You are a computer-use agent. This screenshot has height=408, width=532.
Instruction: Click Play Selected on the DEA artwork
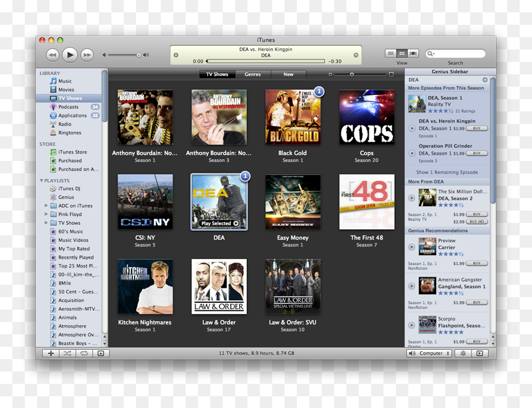220,224
